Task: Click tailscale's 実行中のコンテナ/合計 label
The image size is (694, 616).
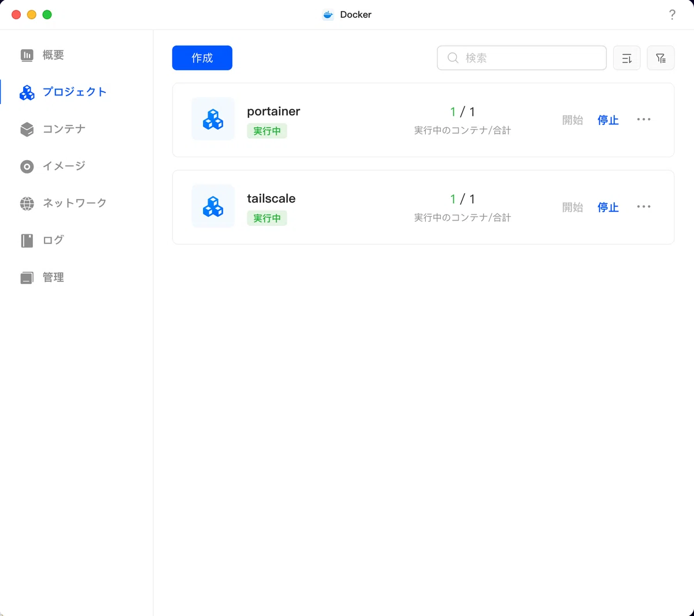Action: [x=463, y=217]
